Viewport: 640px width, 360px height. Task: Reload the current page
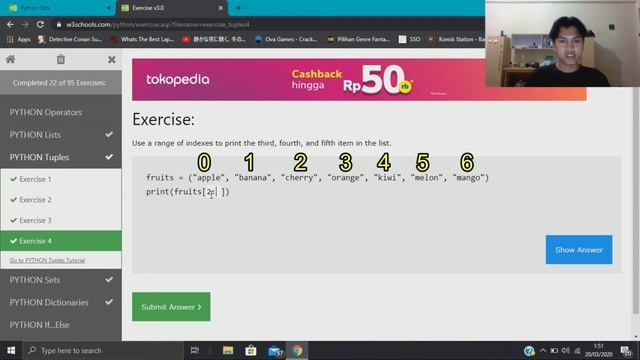pyautogui.click(x=40, y=24)
